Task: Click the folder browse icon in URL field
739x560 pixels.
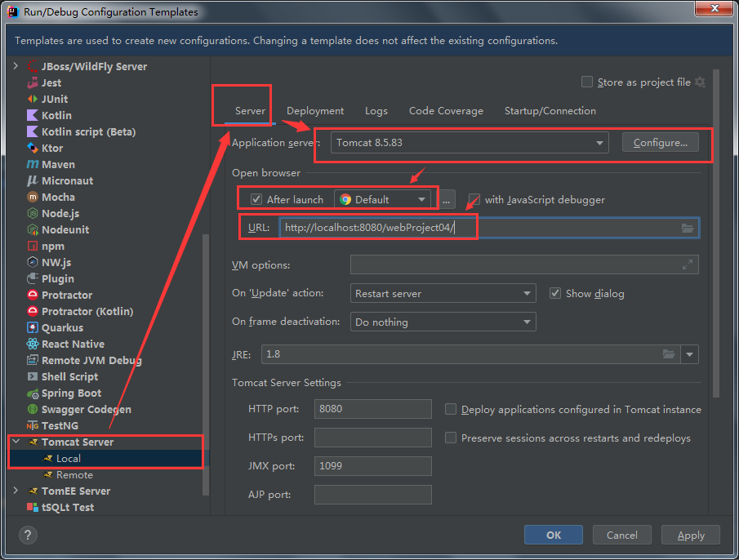Action: point(688,228)
